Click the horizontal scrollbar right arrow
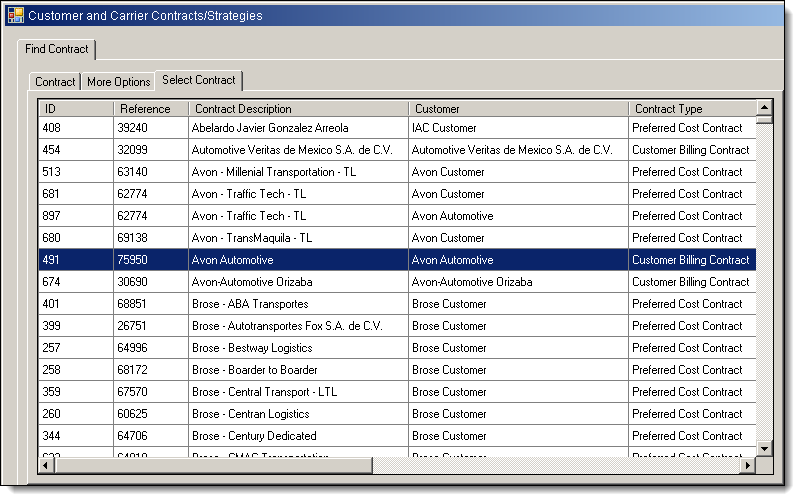 click(748, 465)
